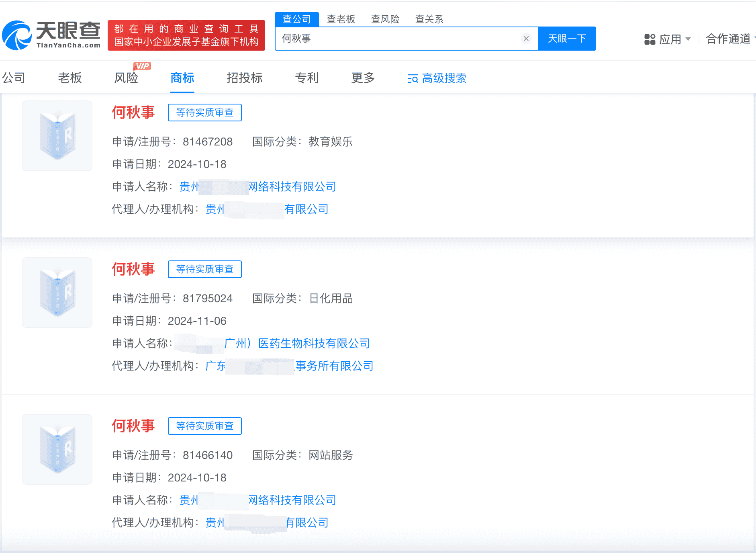Click the red promotional banner
The height and width of the screenshot is (553, 756).
coord(186,35)
